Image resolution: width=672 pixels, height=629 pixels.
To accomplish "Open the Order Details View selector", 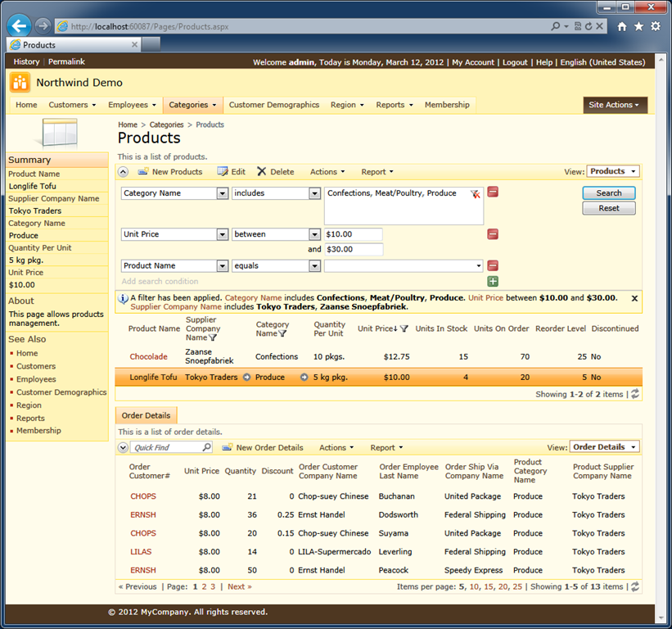I will point(604,447).
